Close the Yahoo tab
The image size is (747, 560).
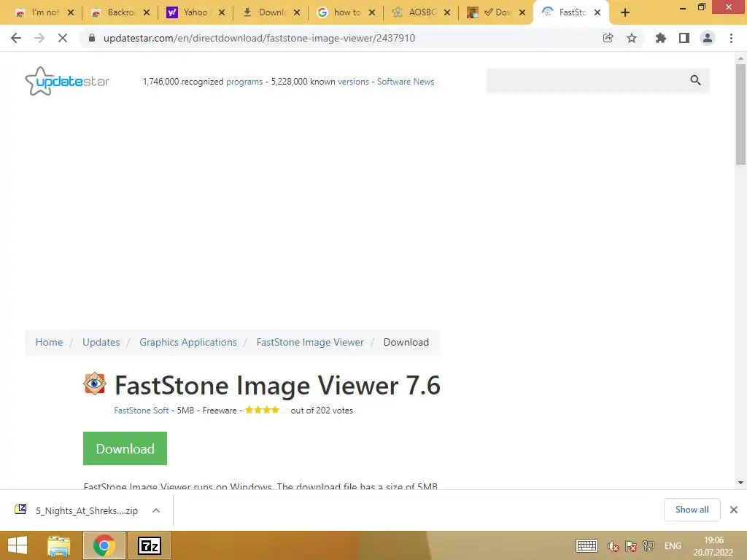point(222,12)
